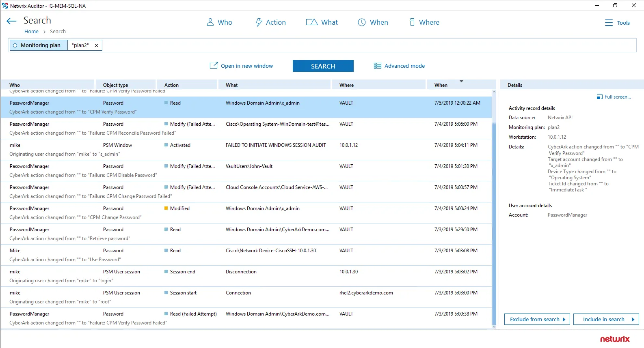The height and width of the screenshot is (348, 644).
Task: Remove the "plan2" filter with the X
Action: (x=97, y=45)
